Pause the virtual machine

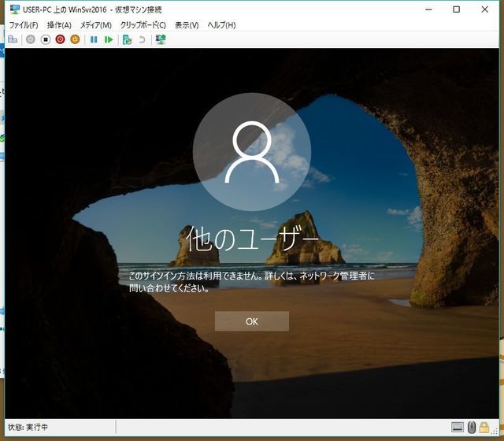[x=94, y=39]
